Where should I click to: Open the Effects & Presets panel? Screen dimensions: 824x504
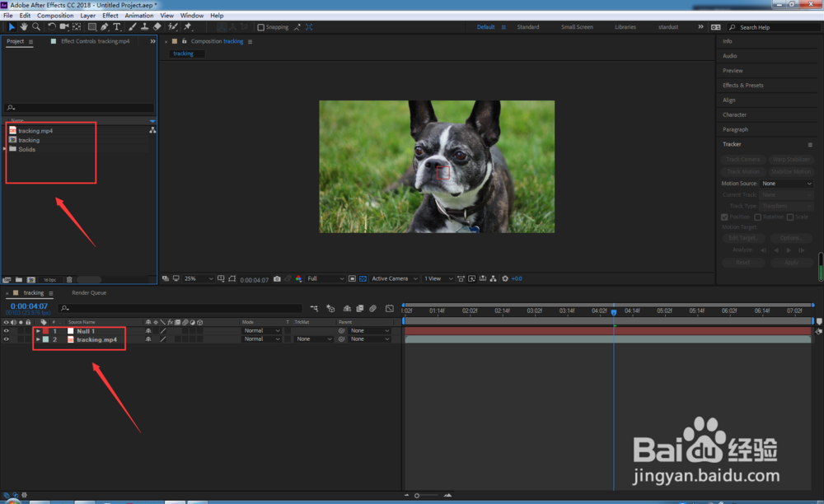743,85
